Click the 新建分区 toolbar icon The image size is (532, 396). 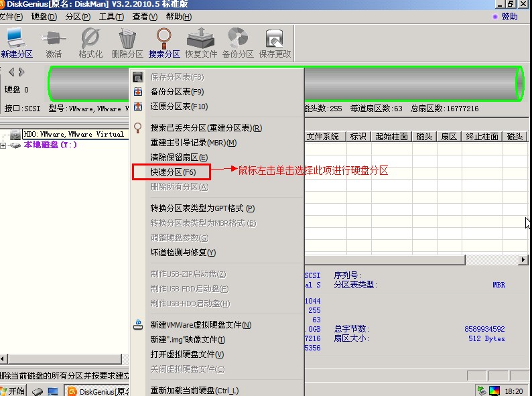click(x=16, y=43)
